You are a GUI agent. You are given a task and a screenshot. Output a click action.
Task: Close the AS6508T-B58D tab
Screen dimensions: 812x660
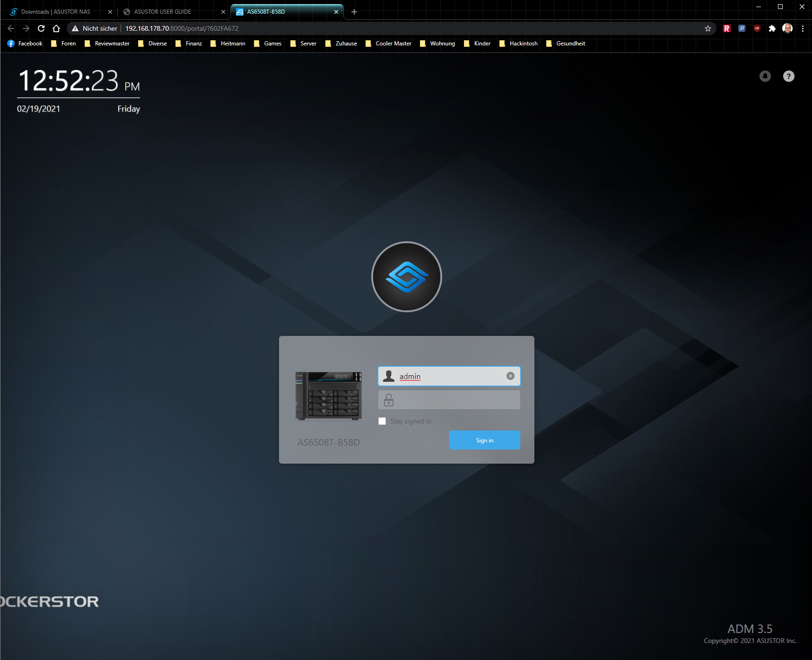click(x=336, y=12)
